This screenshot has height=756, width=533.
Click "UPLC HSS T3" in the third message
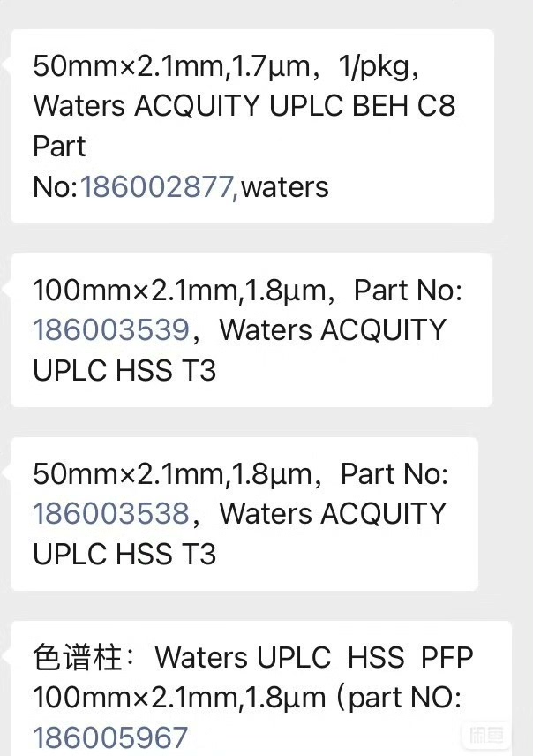pos(124,554)
